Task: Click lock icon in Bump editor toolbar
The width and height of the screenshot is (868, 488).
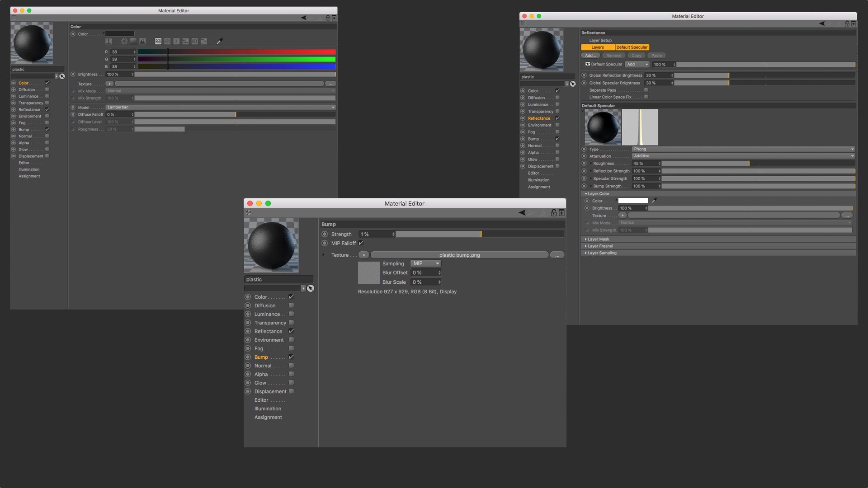Action: click(553, 212)
